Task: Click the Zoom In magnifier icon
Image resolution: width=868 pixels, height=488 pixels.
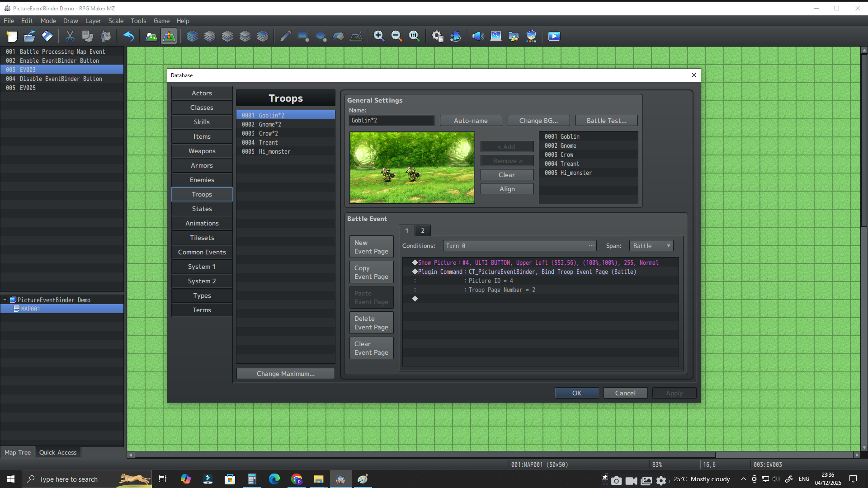Action: 379,36
